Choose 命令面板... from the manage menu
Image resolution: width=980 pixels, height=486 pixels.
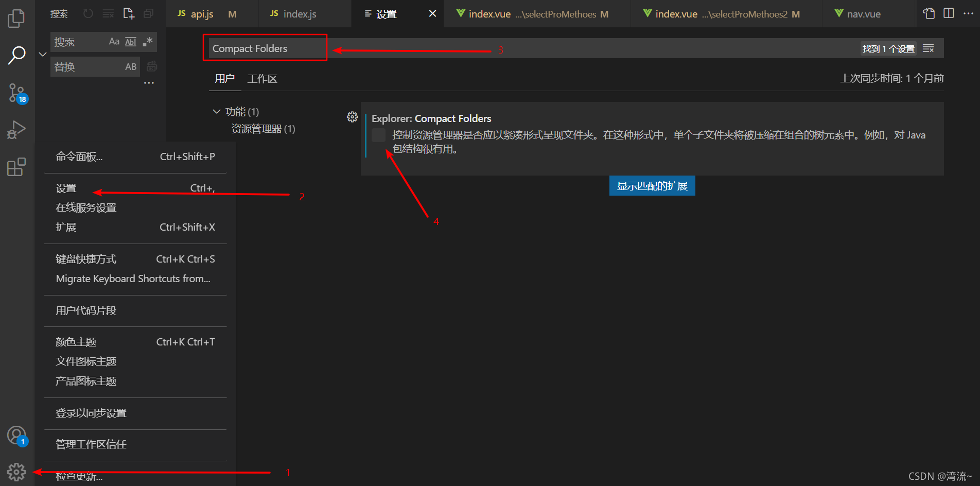pos(135,157)
